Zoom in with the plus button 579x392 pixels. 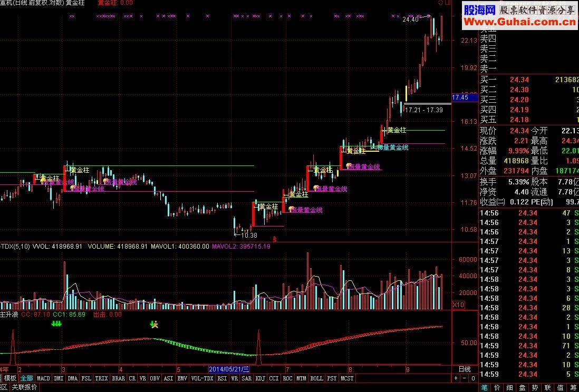(456, 378)
